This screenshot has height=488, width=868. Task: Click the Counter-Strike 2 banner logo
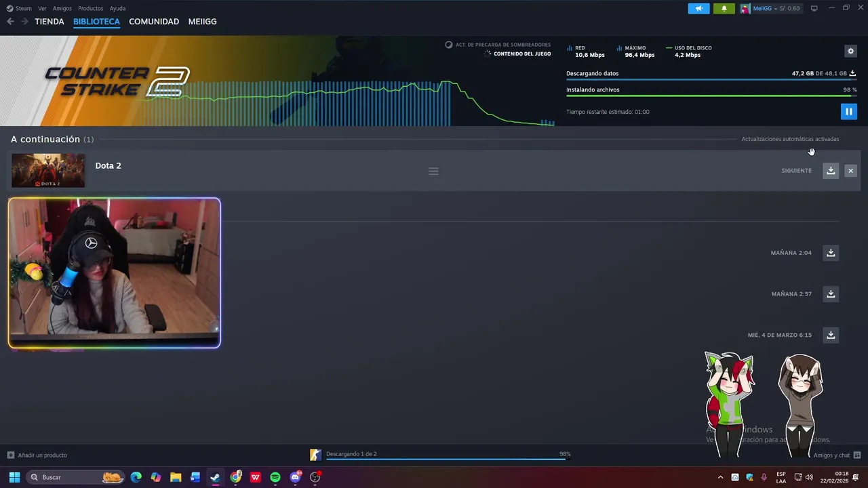point(117,81)
